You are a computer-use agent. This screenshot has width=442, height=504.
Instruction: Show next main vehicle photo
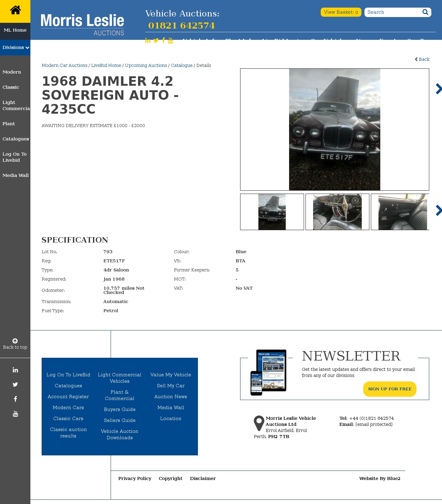(438, 89)
